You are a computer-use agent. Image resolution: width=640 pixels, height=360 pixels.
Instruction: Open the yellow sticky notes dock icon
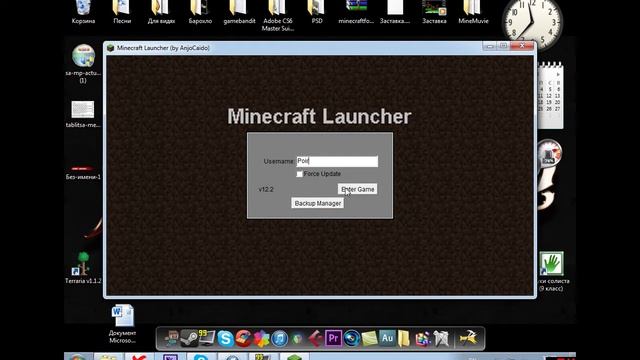369,339
